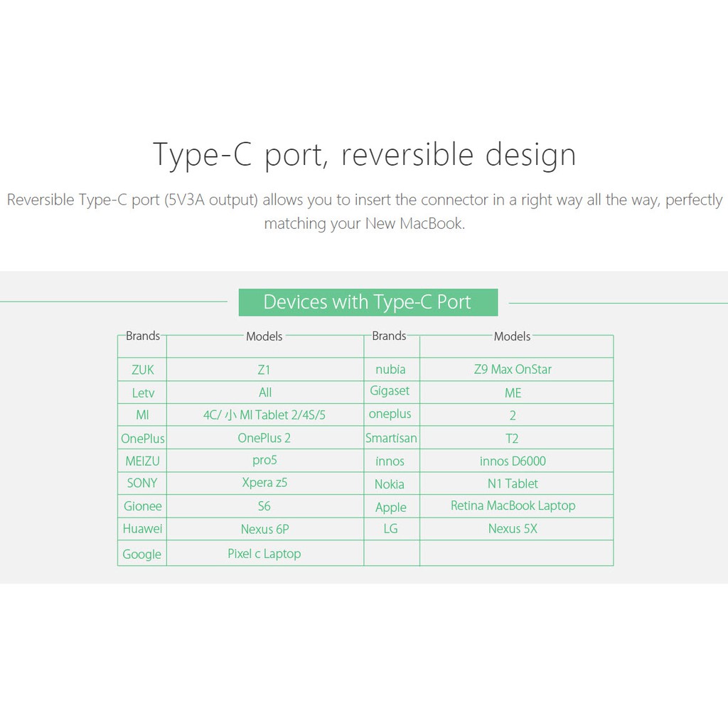
Task: Select the Gigaset brand cell
Action: pyautogui.click(x=390, y=391)
